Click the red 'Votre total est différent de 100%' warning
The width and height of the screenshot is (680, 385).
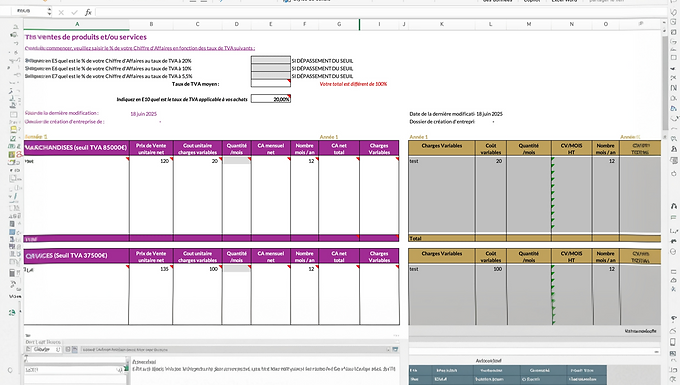353,84
